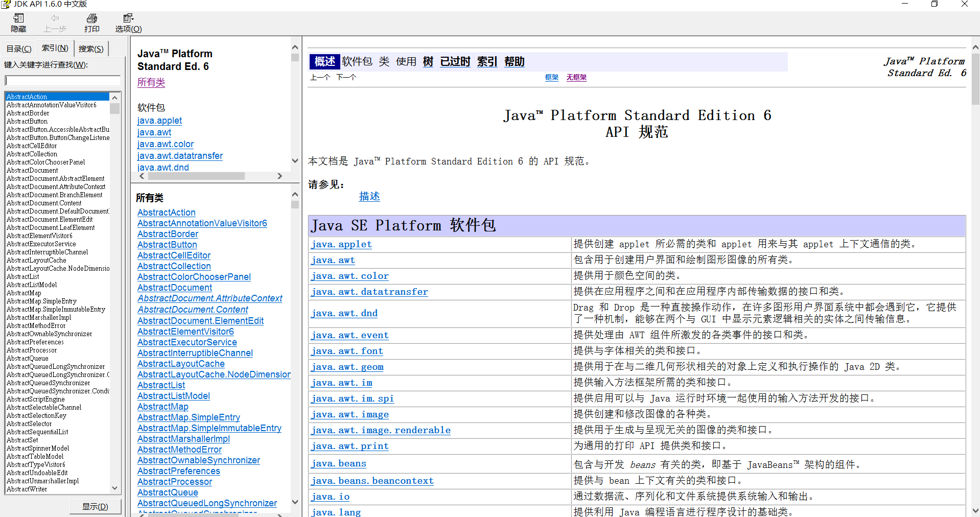This screenshot has height=517, width=980.
Task: Open java.awt.color link in packages frame
Action: pos(166,144)
